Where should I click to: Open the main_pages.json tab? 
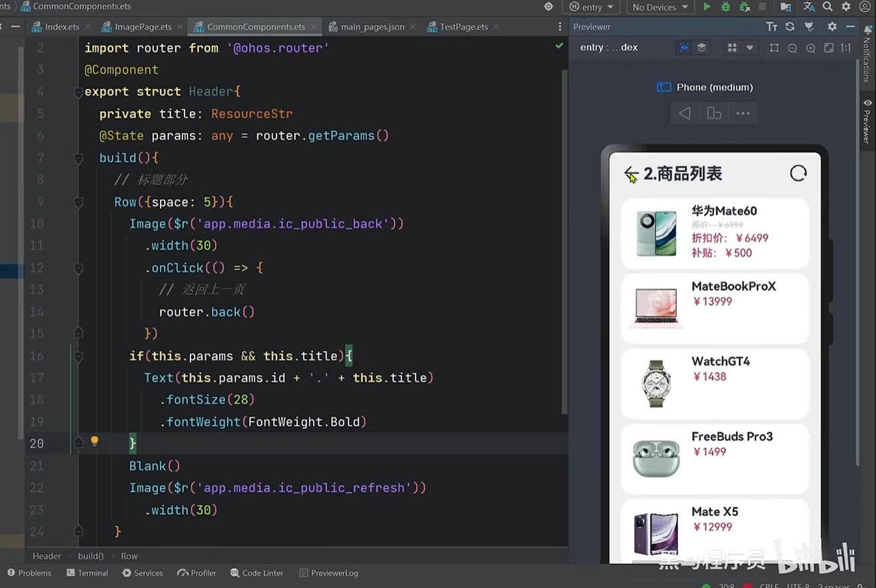point(372,27)
